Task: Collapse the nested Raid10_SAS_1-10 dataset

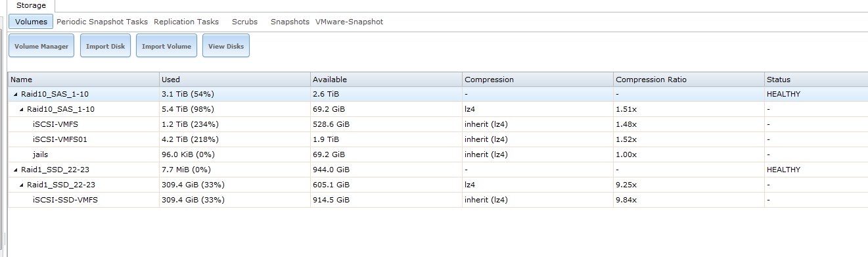Action: (x=21, y=110)
